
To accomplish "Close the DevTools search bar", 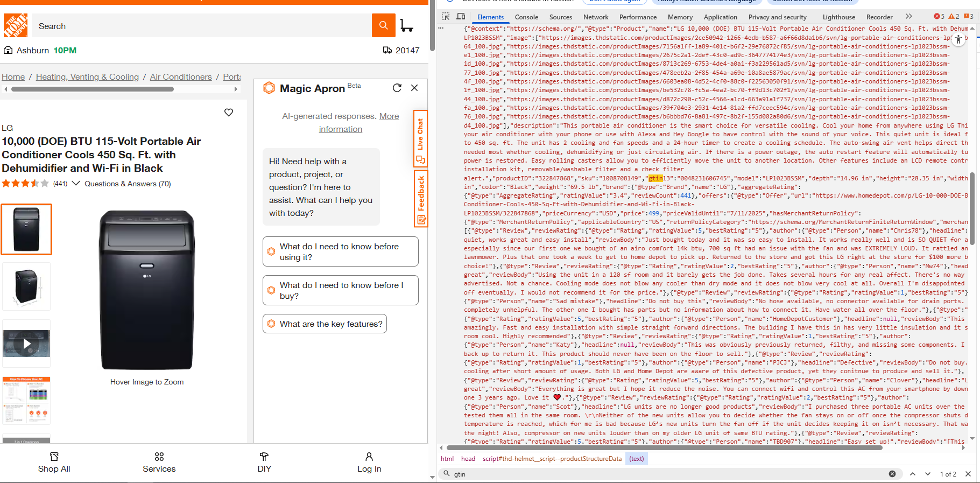I will [x=968, y=474].
